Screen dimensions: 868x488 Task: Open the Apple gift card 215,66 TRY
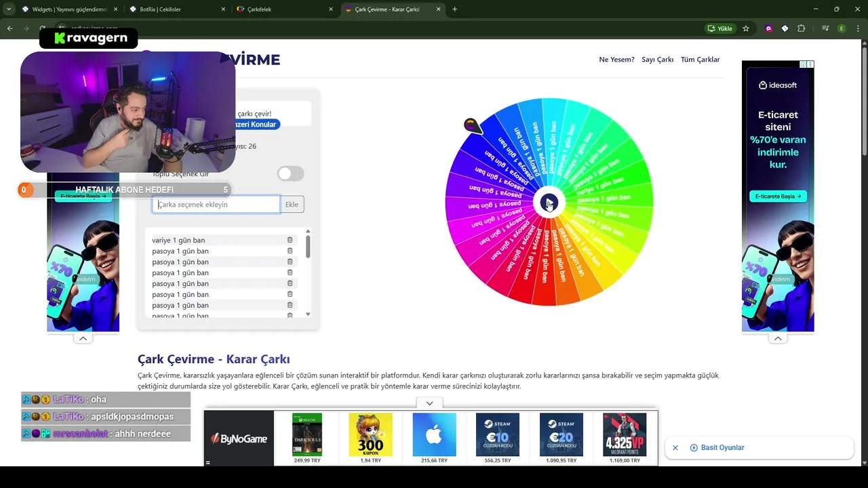click(434, 439)
